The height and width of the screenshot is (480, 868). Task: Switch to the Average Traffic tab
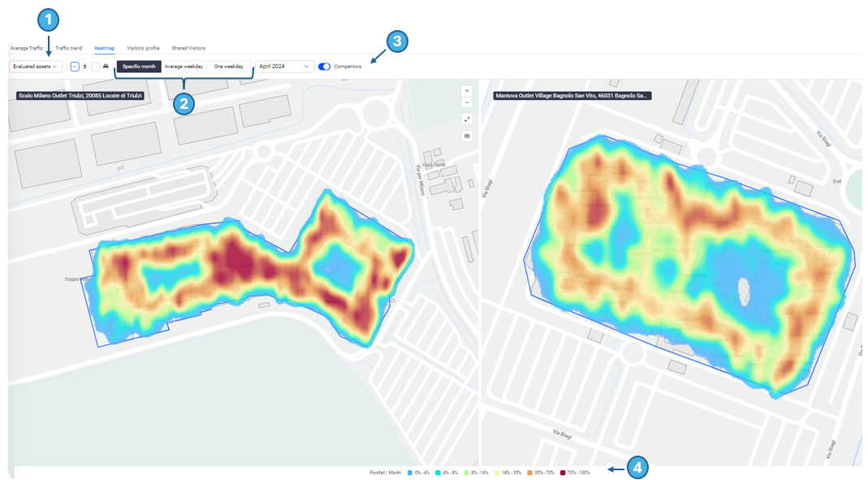click(x=27, y=48)
